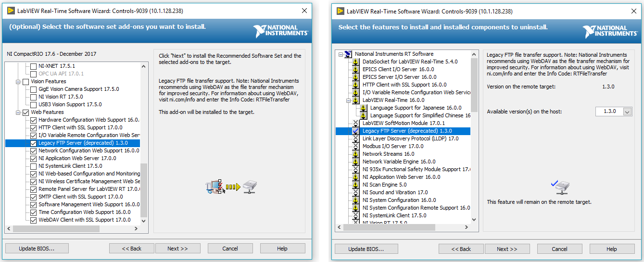
Task: Click the National Instruments RT Software root icon
Action: coord(348,54)
